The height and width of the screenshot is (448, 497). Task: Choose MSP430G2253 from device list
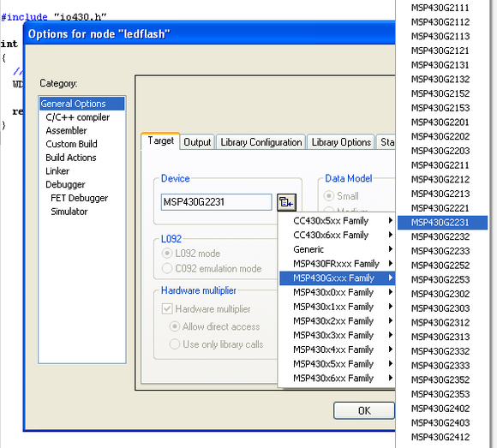tap(442, 279)
